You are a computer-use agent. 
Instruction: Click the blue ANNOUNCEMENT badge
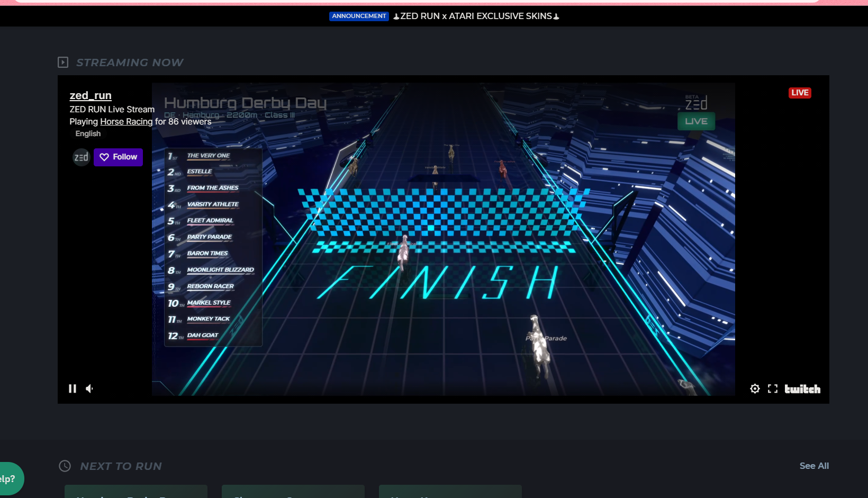[x=359, y=16]
